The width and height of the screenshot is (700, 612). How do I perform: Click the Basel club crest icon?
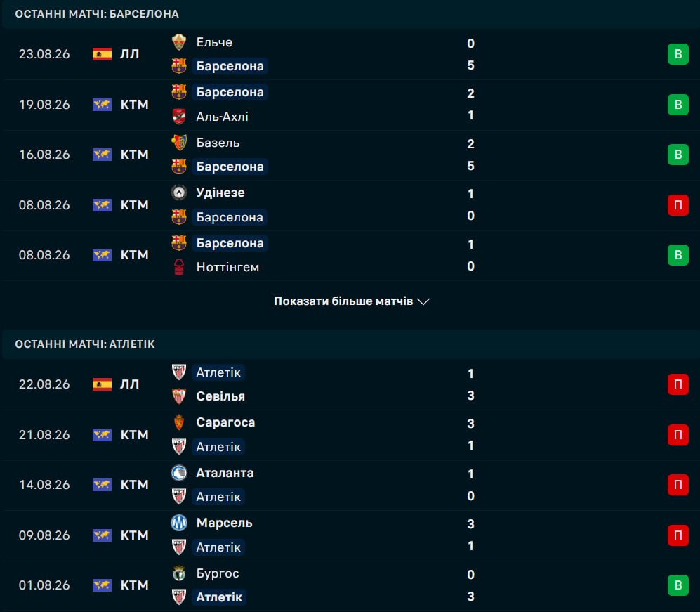[x=179, y=143]
